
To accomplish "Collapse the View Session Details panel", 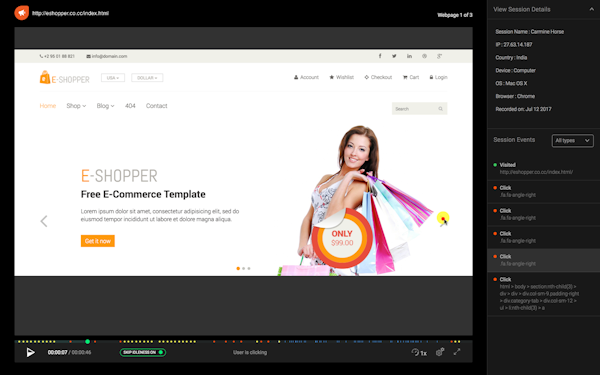I will tap(592, 9).
